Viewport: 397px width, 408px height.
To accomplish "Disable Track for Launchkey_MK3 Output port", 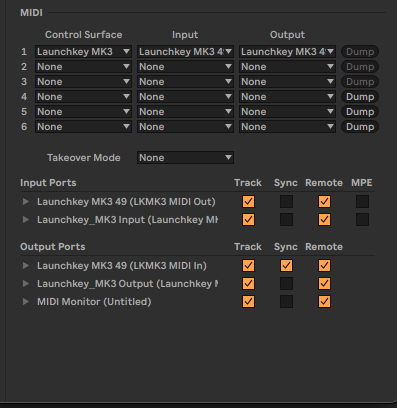I will (x=248, y=284).
